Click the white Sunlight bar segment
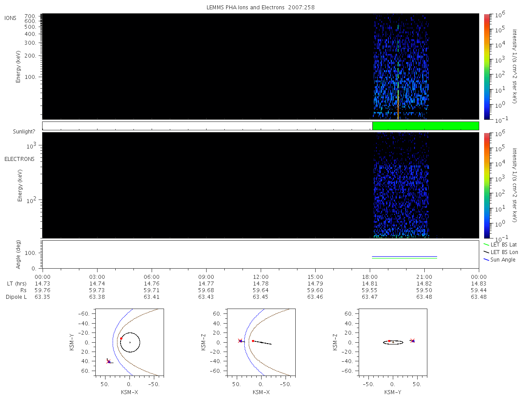 pyautogui.click(x=207, y=126)
